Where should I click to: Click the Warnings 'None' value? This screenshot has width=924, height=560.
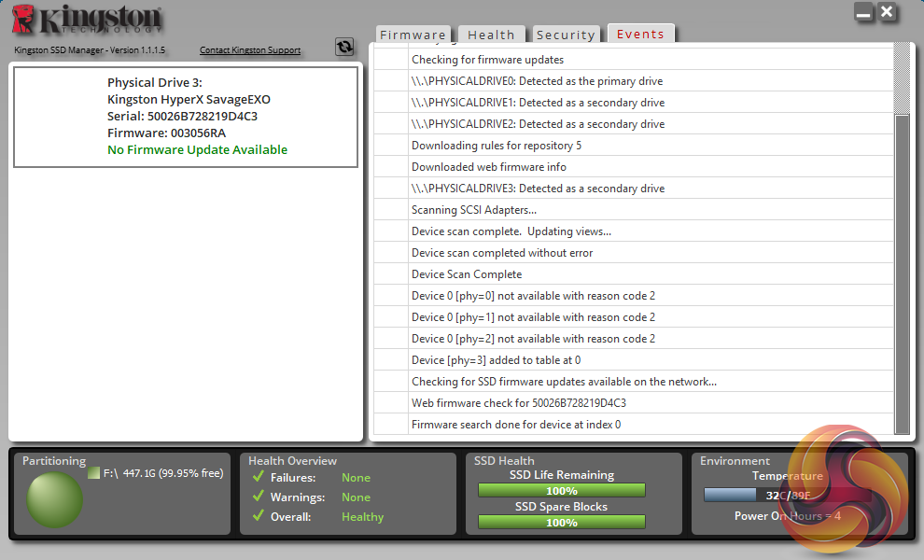coord(356,497)
